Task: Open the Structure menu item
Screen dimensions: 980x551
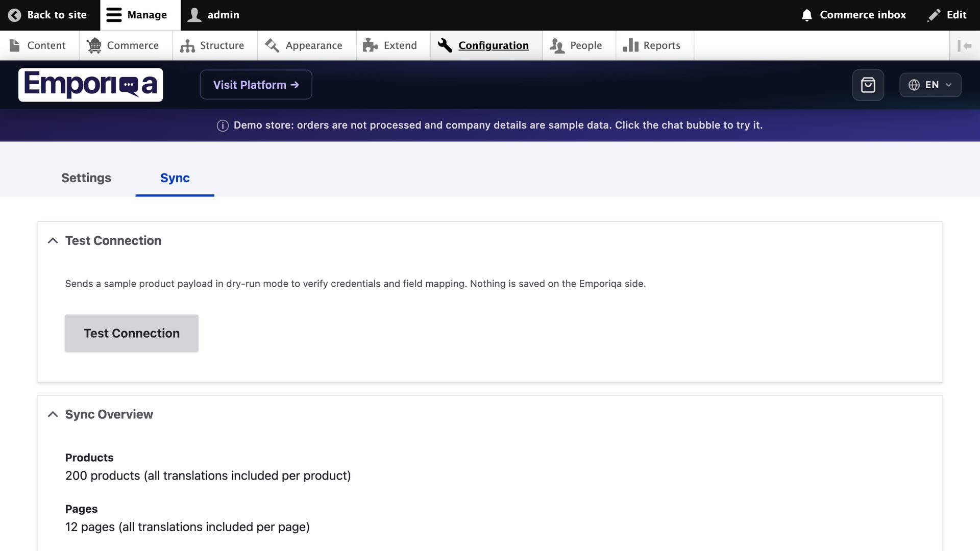Action: 215,45
